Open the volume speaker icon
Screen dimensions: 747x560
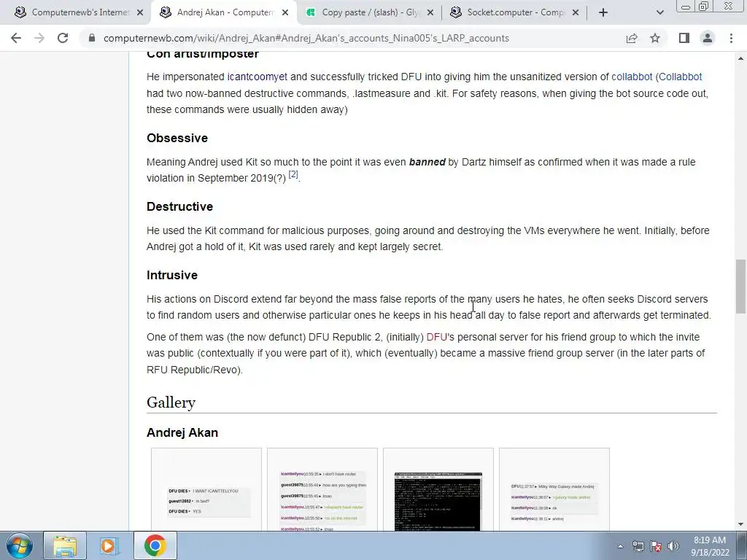tap(673, 546)
